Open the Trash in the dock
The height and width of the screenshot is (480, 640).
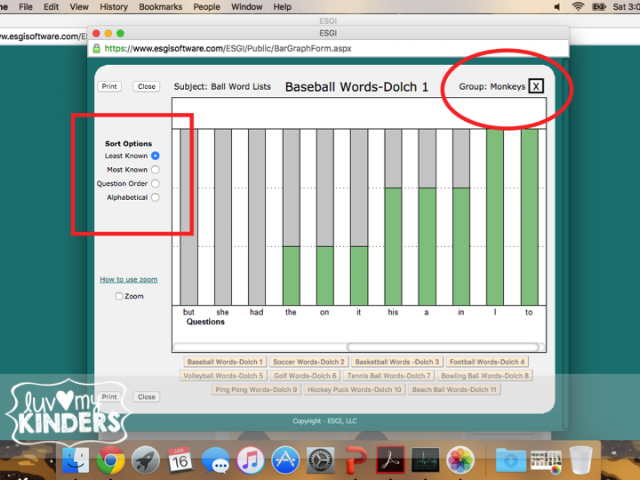(x=581, y=460)
